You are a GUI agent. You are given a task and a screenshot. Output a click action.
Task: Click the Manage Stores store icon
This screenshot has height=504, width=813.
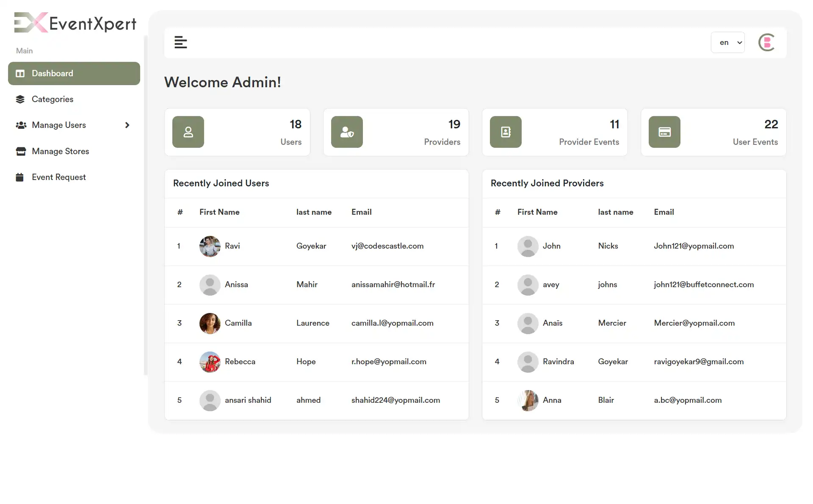pos(20,151)
